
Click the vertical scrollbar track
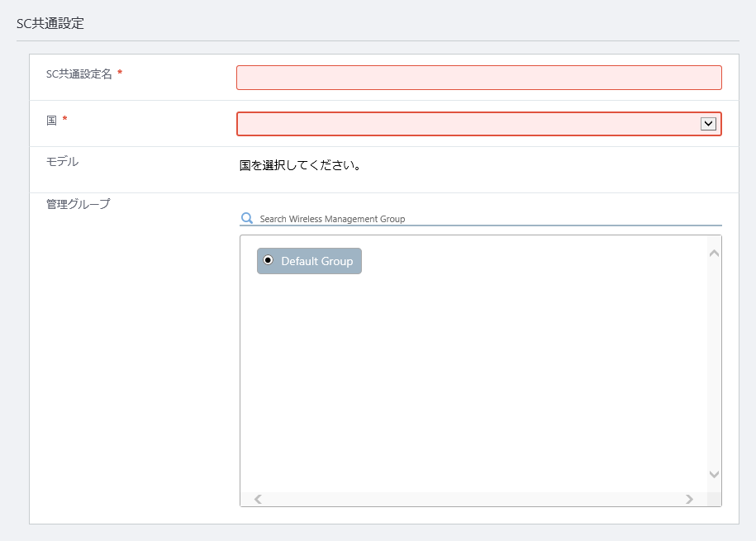pyautogui.click(x=714, y=363)
